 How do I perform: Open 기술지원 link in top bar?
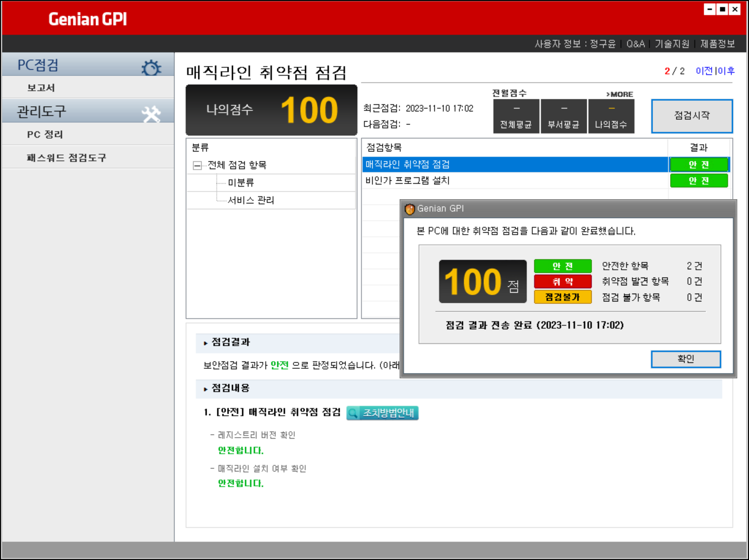[x=672, y=44]
